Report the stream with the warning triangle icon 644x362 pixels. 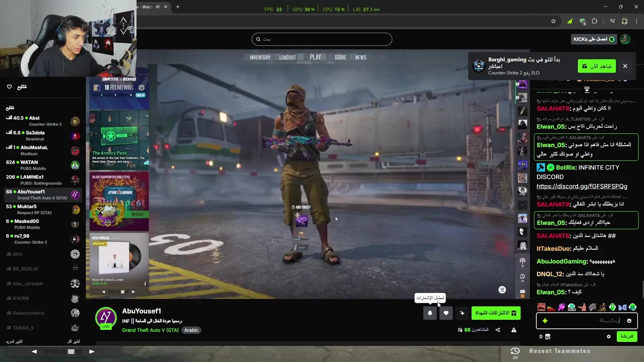click(x=514, y=330)
